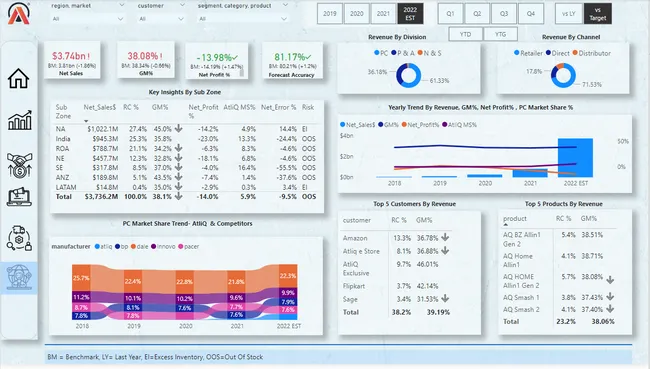Toggle the Q4 quarter filter
Viewport: 650px width, 369px height.
[531, 14]
